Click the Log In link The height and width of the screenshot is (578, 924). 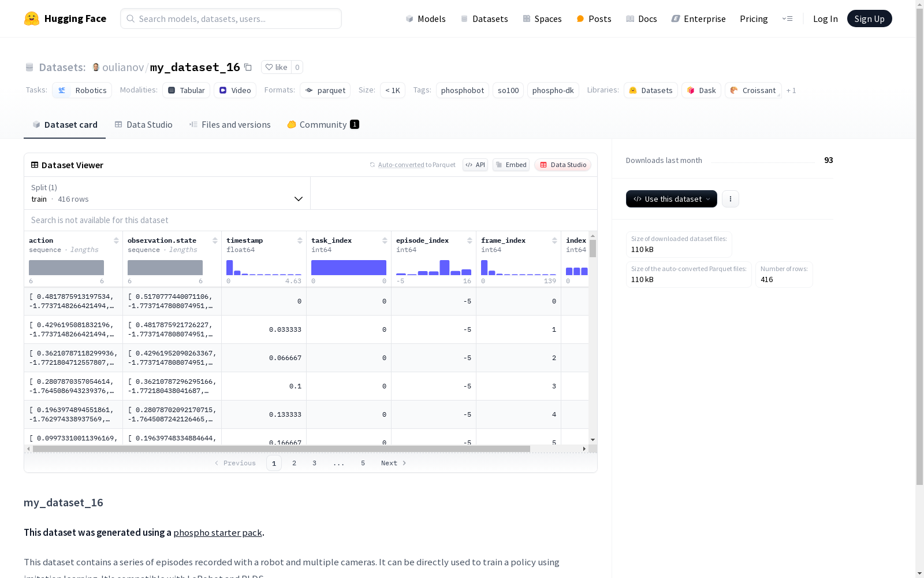(x=825, y=18)
